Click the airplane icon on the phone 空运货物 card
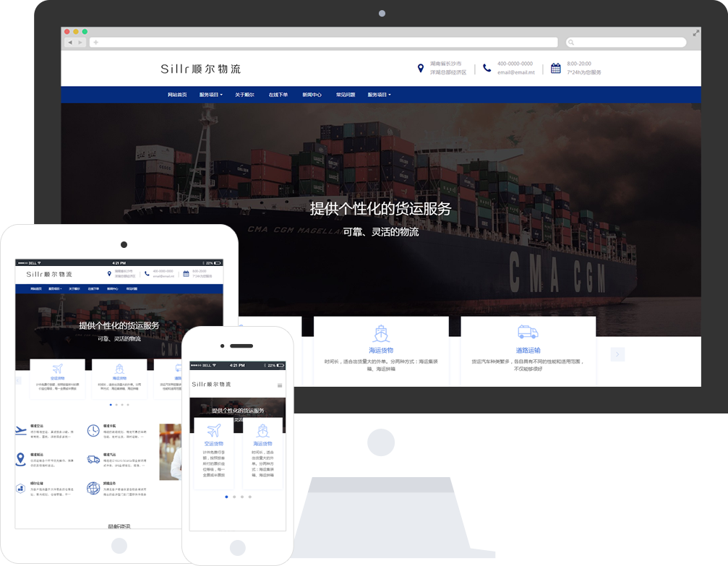728x566 pixels. click(x=214, y=431)
